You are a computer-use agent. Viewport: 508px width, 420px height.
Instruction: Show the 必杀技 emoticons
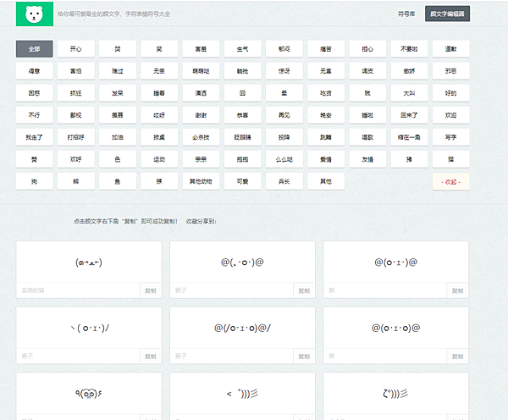(201, 137)
